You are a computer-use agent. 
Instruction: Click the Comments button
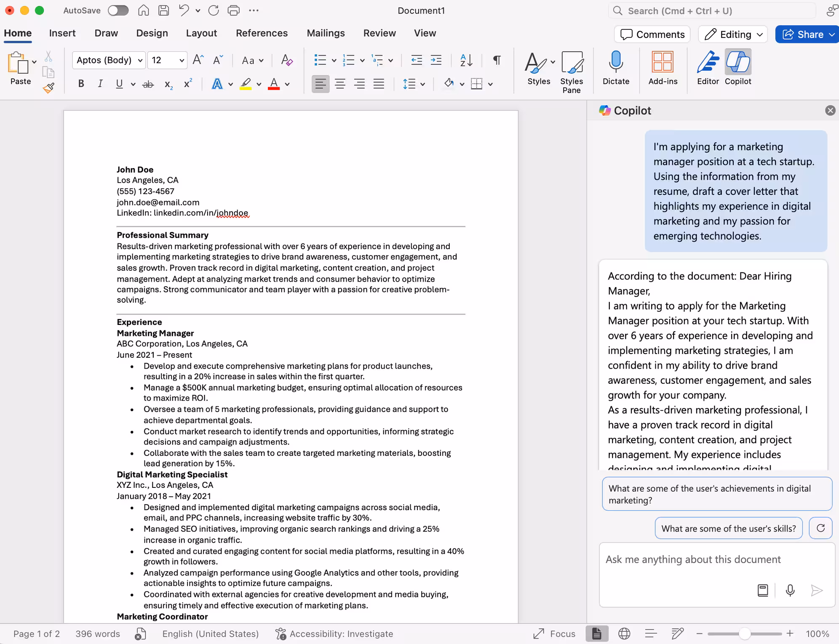tap(652, 35)
